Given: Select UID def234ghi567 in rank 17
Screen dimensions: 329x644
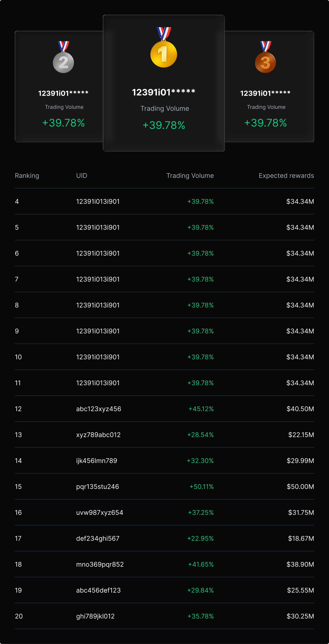Looking at the screenshot, I should [x=98, y=538].
